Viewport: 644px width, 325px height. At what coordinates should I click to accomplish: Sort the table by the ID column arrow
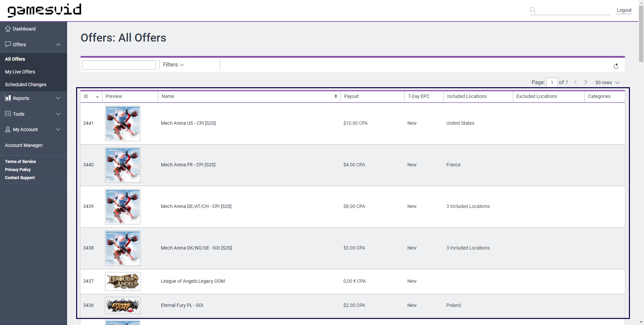[x=97, y=97]
